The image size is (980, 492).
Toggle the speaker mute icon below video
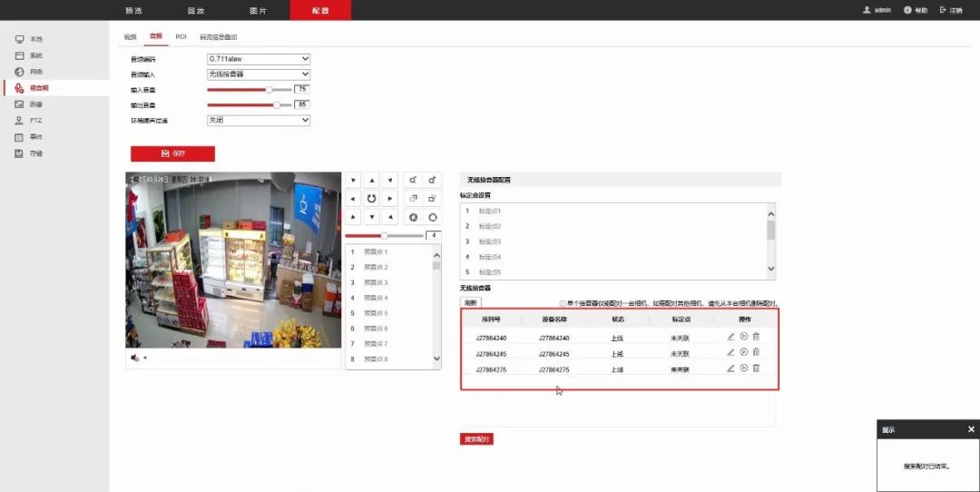(x=135, y=358)
